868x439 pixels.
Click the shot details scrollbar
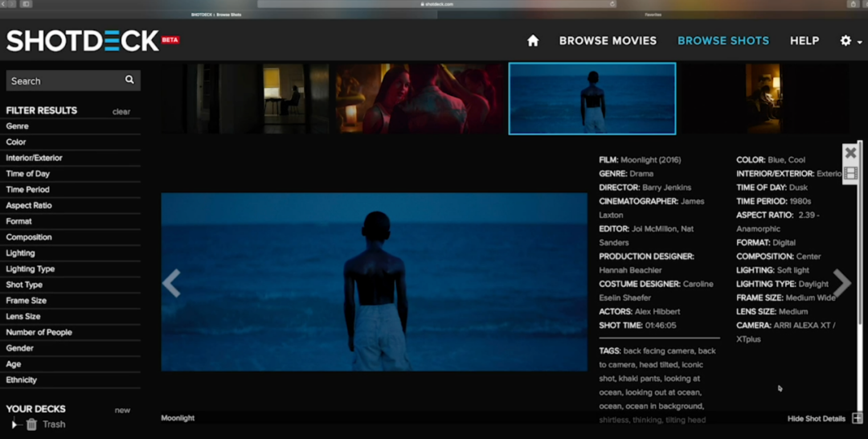pos(860,232)
